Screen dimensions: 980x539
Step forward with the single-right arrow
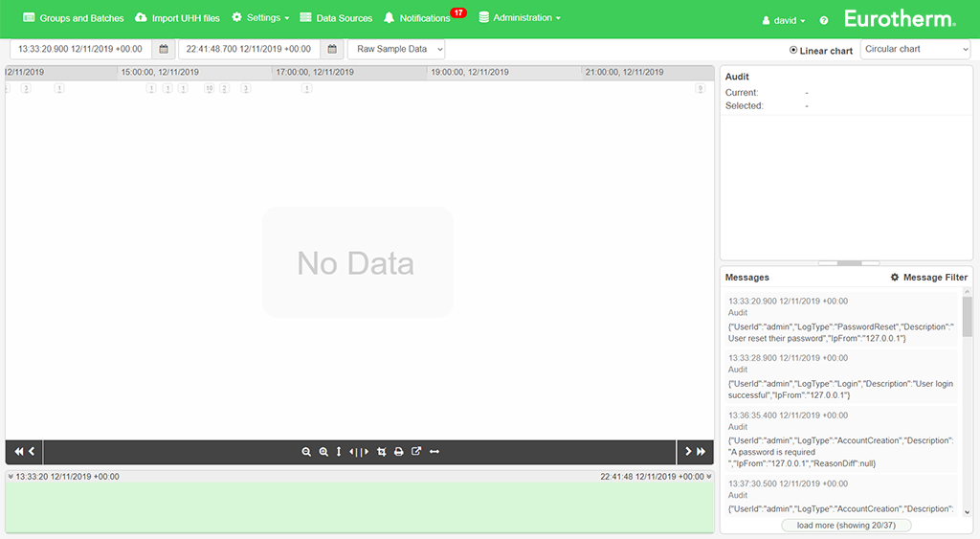688,452
